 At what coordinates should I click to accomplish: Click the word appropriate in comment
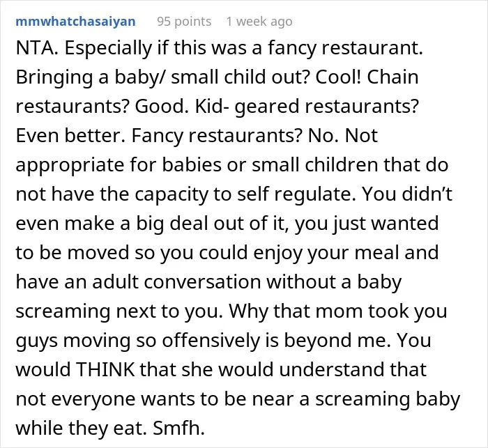pos(70,165)
